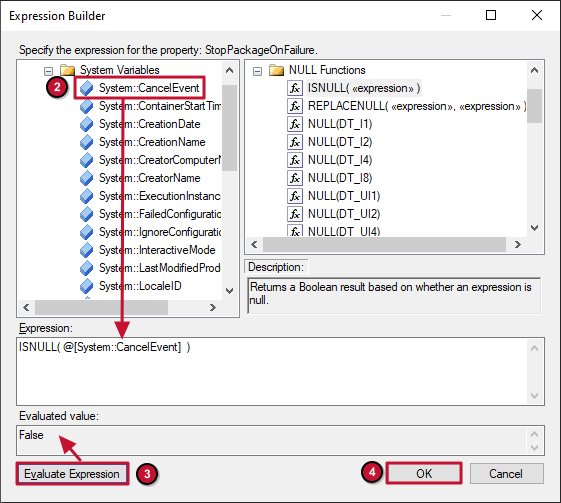
Task: Select the NULL(DT_UI2) function
Action: coord(344,214)
